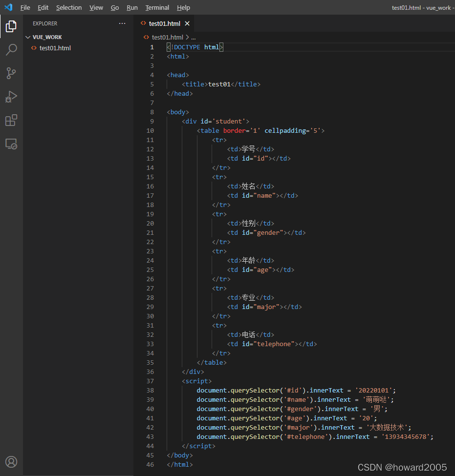455x476 pixels.
Task: Open the View menu
Action: pyautogui.click(x=96, y=8)
